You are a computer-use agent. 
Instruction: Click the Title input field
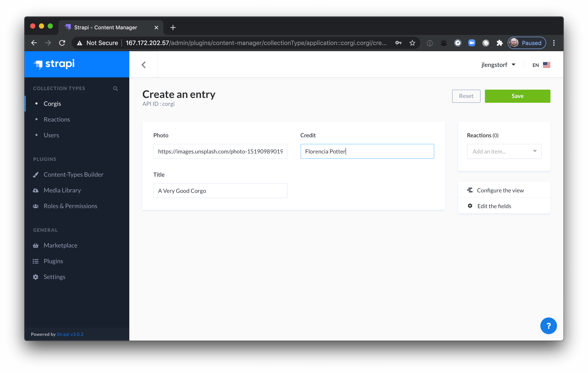click(x=221, y=190)
